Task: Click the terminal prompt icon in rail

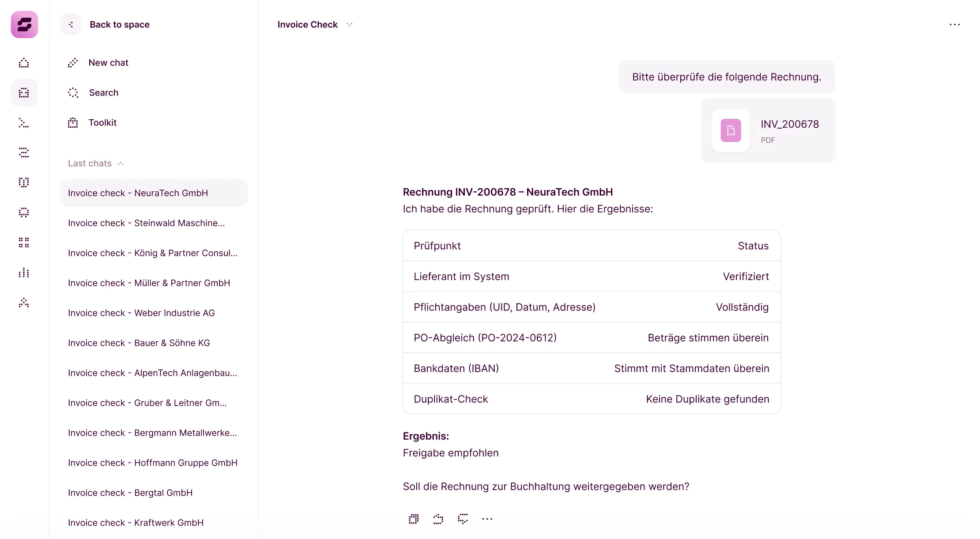Action: [x=24, y=123]
